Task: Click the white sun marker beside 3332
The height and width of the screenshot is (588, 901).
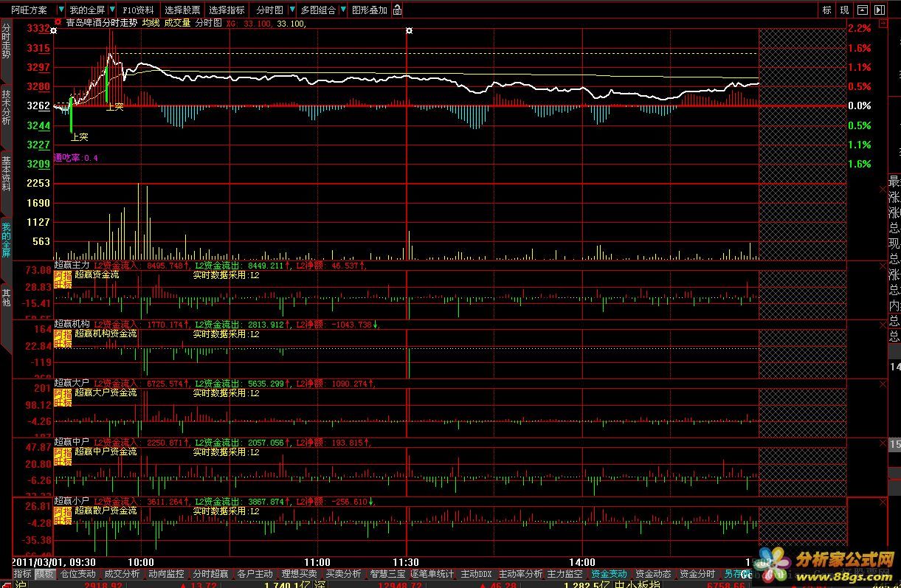Action: (x=53, y=30)
